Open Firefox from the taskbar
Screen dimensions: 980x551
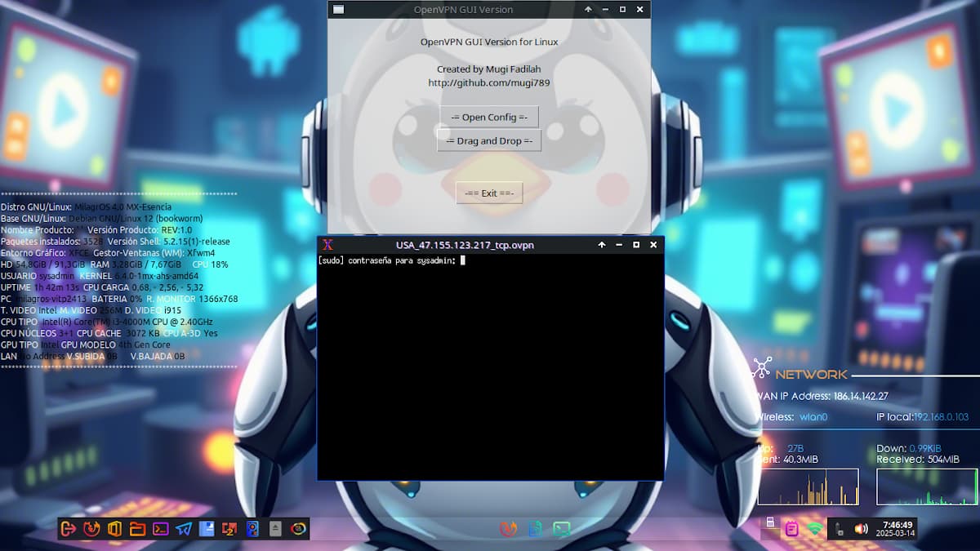pos(91,529)
